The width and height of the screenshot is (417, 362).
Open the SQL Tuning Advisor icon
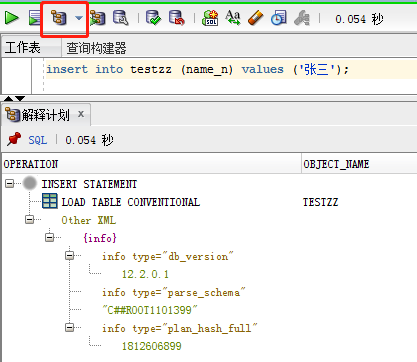(120, 18)
